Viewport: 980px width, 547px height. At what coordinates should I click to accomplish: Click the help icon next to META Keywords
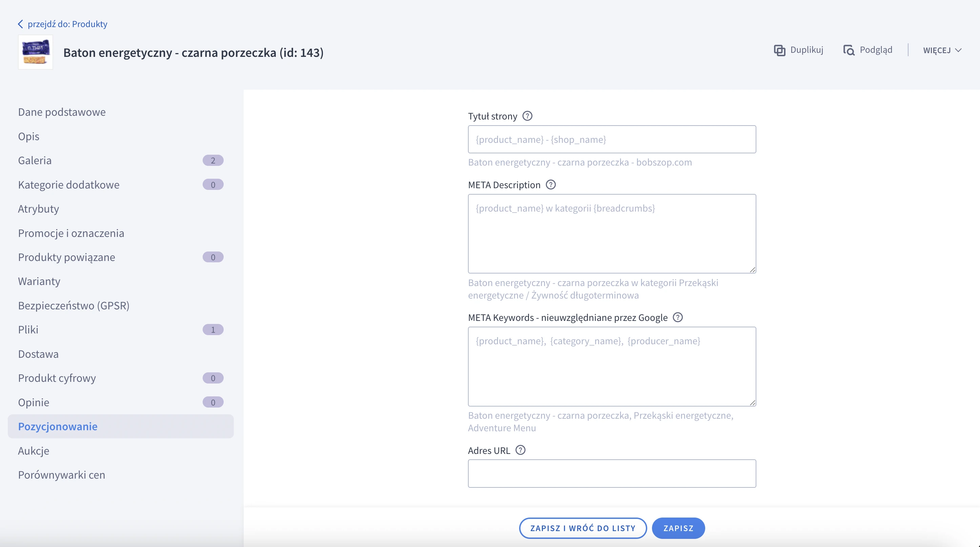pyautogui.click(x=678, y=317)
